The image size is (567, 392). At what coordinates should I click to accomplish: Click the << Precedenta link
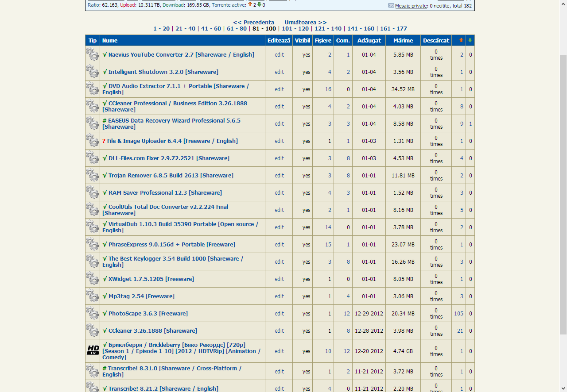tap(253, 22)
